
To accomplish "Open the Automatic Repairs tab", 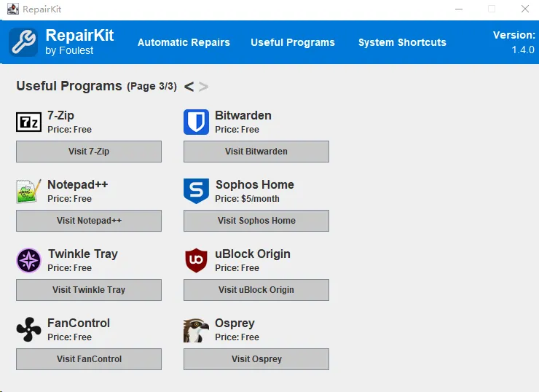I will click(184, 42).
